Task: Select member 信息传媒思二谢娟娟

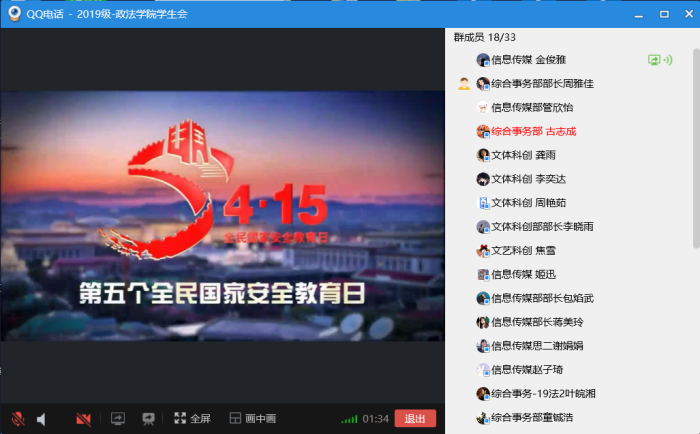Action: [x=538, y=346]
